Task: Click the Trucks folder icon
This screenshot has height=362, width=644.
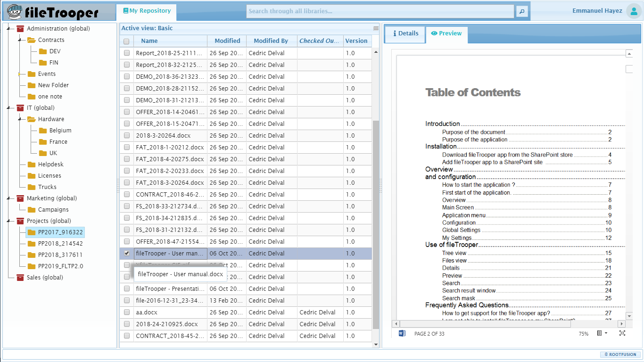Action: pos(32,187)
